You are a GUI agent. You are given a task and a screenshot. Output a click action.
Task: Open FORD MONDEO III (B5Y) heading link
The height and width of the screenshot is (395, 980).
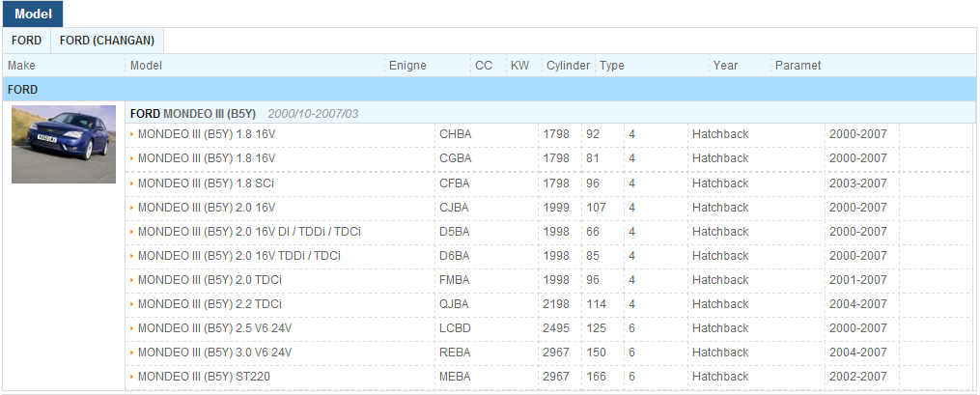193,114
